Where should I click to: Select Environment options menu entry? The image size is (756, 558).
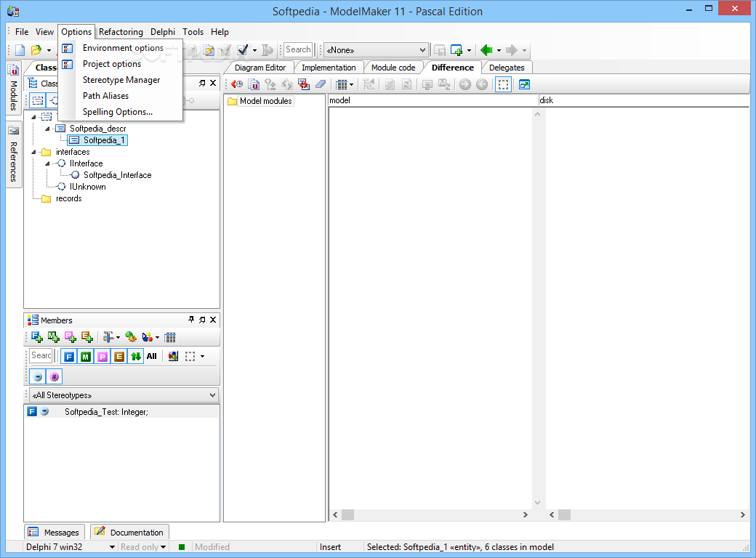click(122, 48)
